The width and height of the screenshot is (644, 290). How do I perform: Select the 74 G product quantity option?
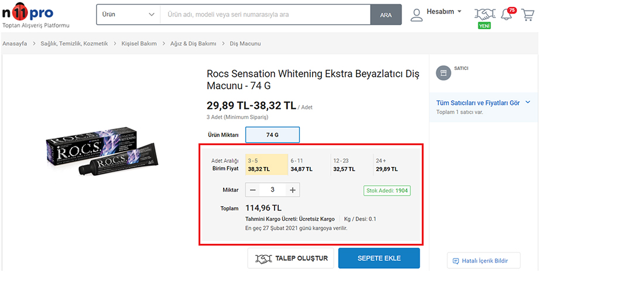[273, 135]
